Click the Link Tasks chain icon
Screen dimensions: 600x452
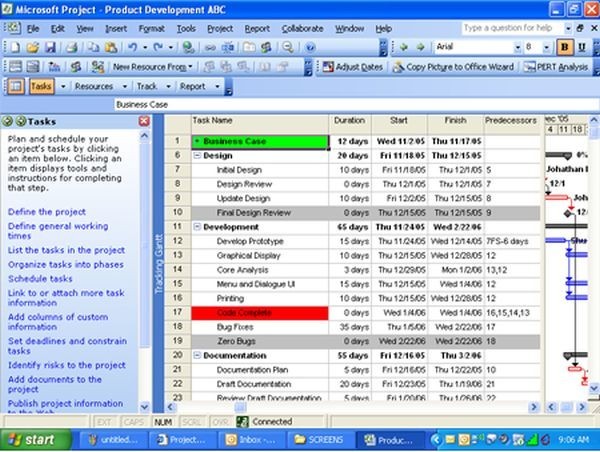210,47
